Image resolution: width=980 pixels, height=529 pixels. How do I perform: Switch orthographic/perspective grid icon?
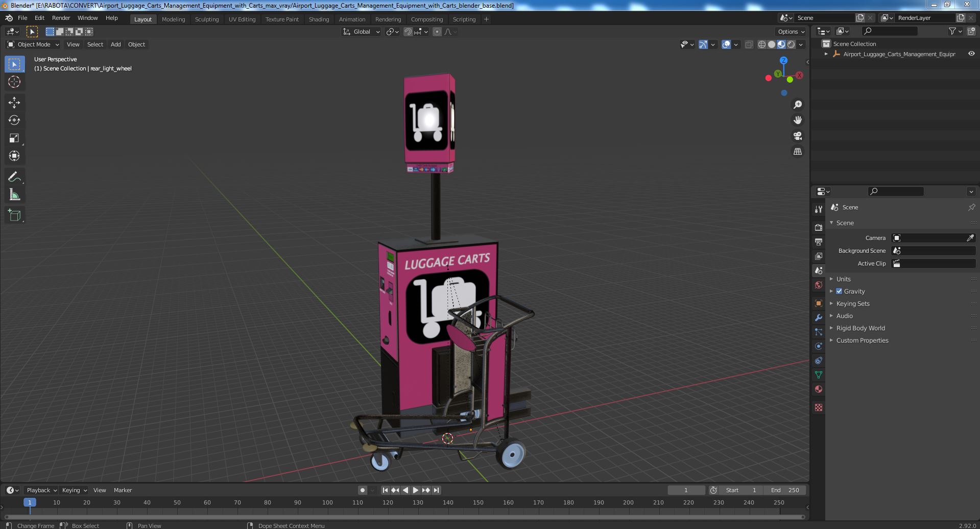798,152
